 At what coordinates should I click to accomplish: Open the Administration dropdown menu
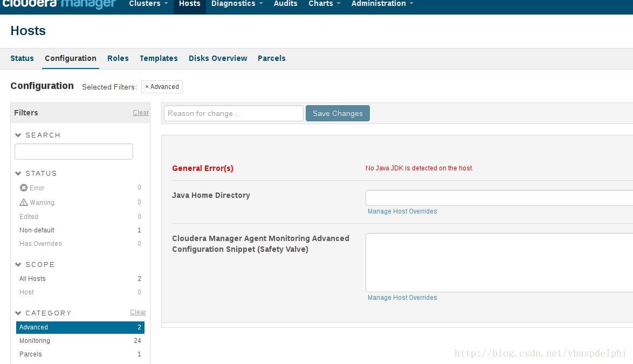[x=382, y=4]
